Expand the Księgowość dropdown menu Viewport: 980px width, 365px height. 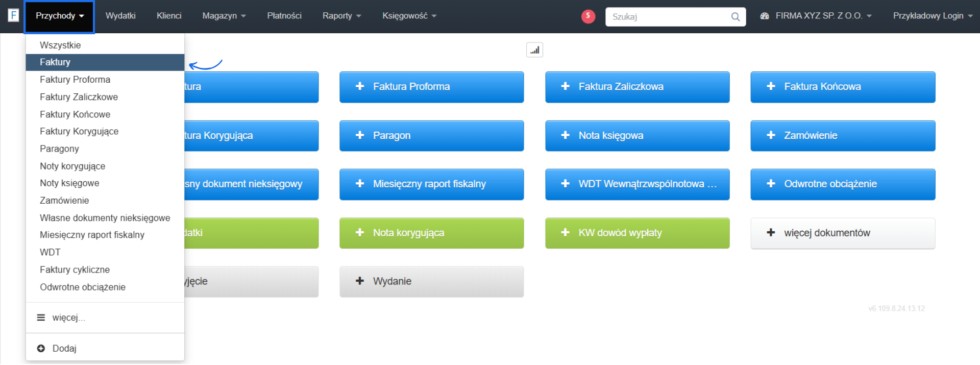tap(409, 16)
